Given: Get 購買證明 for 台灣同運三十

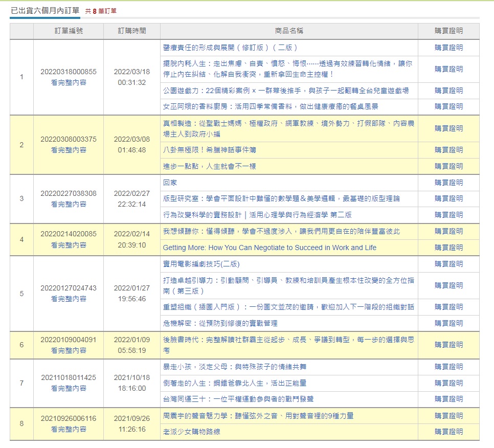Looking at the screenshot, I should tap(448, 399).
